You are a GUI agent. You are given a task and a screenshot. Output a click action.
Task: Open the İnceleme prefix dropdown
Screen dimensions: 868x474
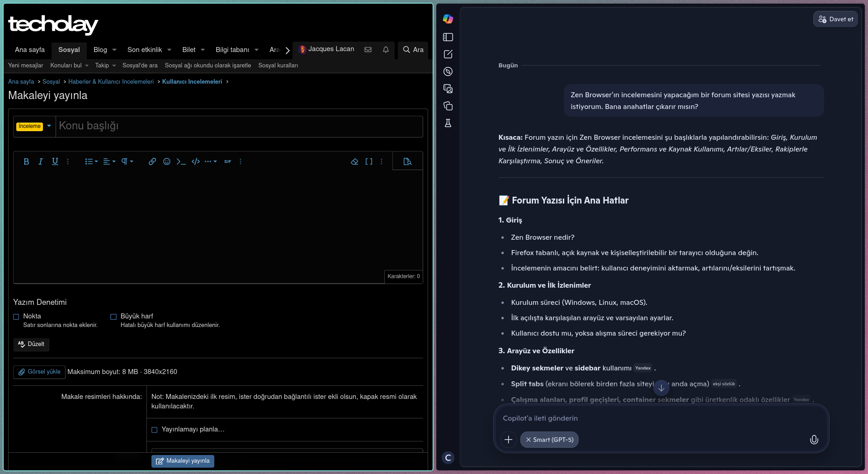coord(34,127)
